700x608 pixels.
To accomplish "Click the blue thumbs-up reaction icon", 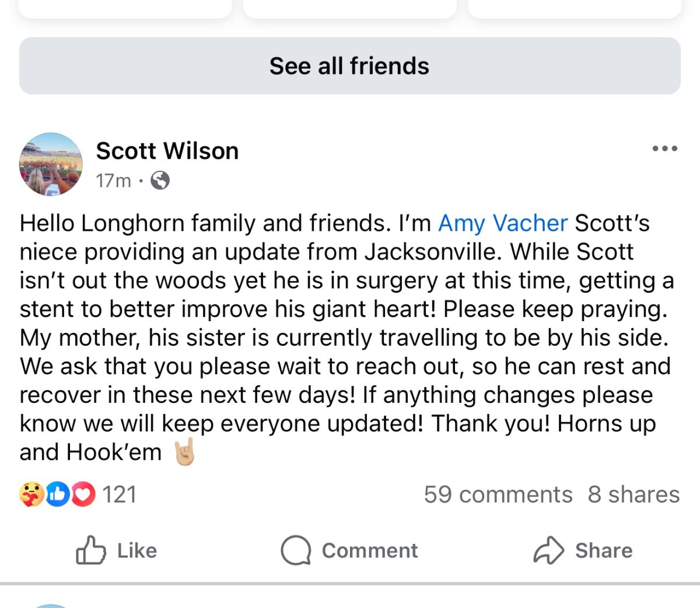I will 57,494.
